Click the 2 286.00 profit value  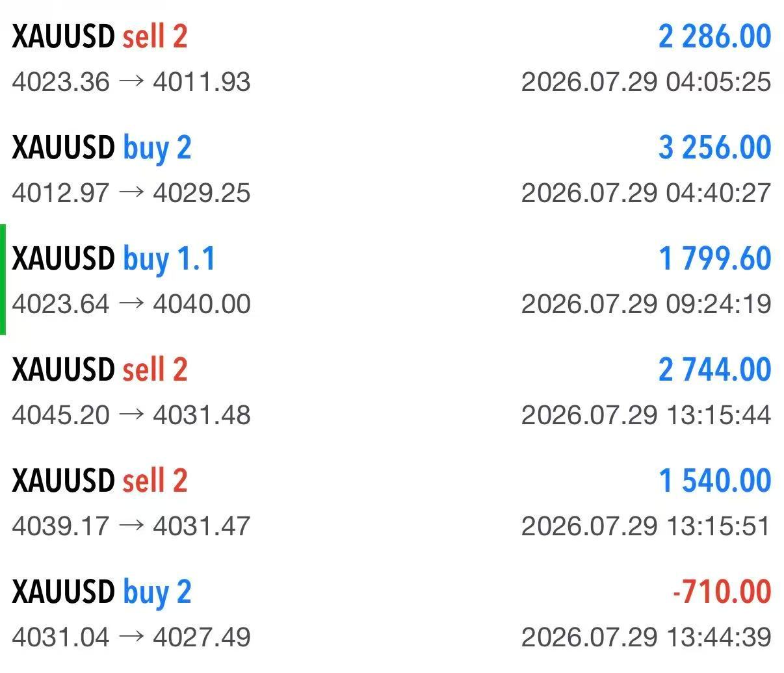coord(714,36)
